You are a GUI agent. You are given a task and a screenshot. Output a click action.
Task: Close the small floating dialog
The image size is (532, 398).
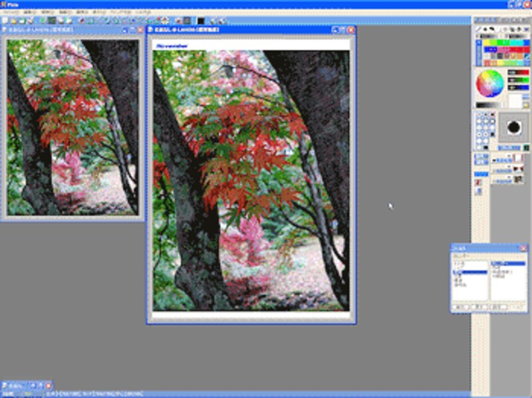coord(523,248)
